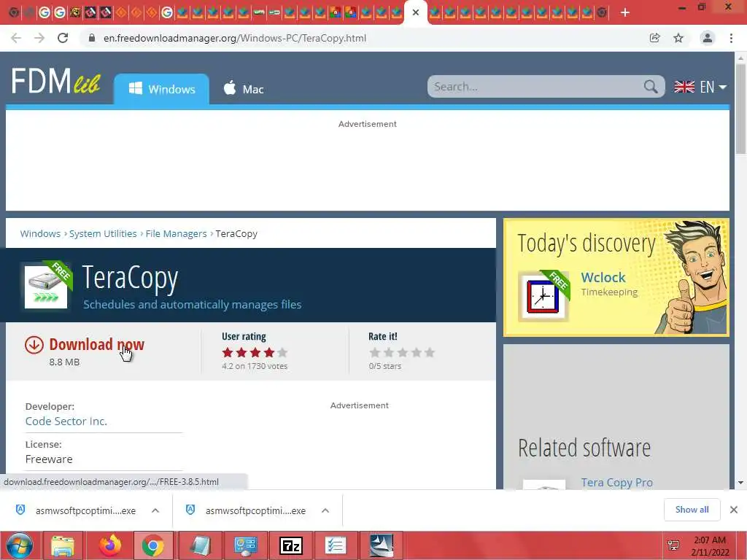Click scrollbar down arrow

point(740,483)
